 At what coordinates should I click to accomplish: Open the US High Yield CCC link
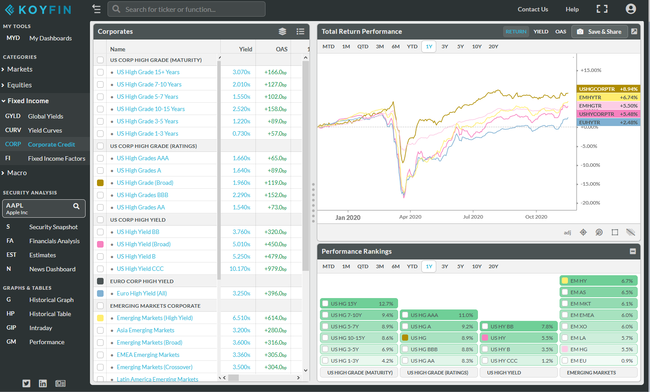[140, 269]
